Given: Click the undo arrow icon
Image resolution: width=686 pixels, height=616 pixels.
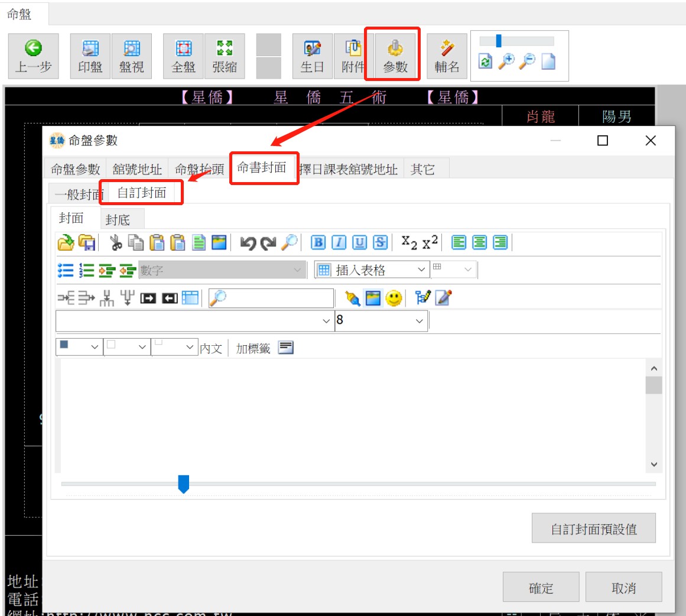Looking at the screenshot, I should click(x=248, y=242).
